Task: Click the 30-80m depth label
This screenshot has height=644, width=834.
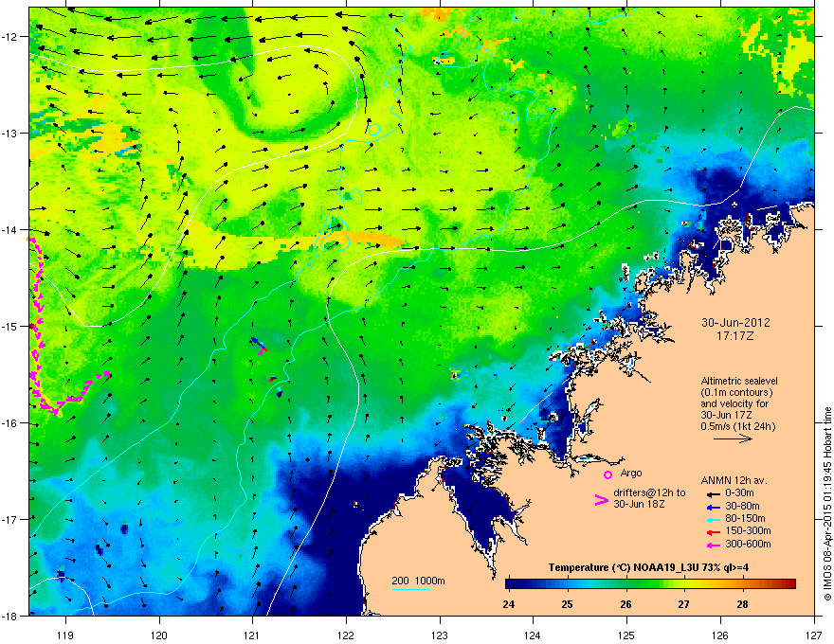Action: [x=742, y=506]
